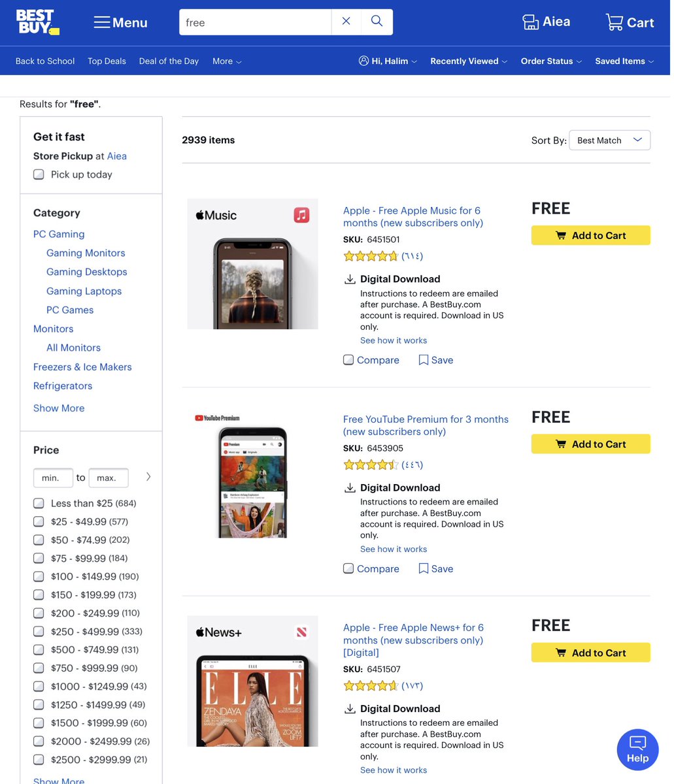Open Free Apple News+ product title
This screenshot has height=784, width=674.
413,640
